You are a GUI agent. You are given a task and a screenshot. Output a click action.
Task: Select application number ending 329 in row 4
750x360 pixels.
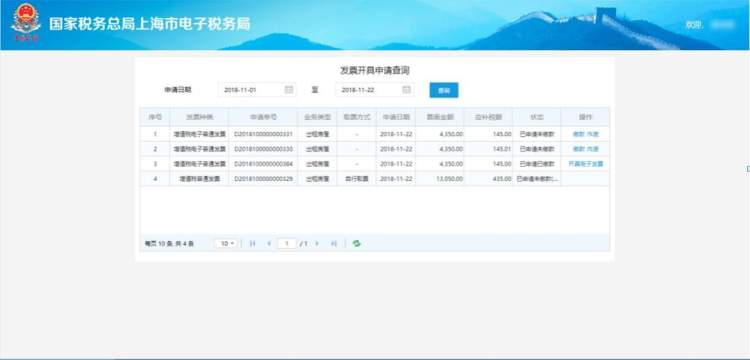(264, 179)
